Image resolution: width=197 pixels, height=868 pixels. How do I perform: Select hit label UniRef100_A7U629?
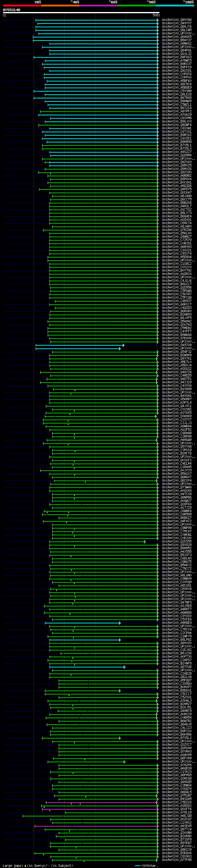coord(177,115)
